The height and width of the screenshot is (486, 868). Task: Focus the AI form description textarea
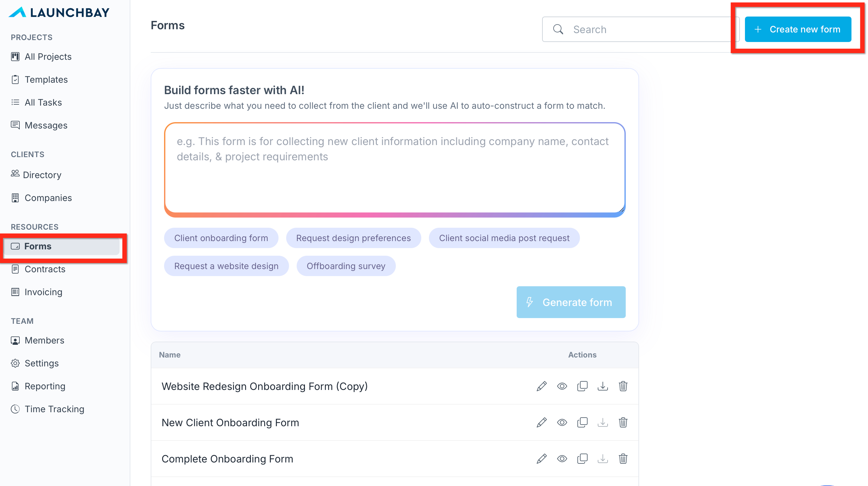tap(394, 169)
